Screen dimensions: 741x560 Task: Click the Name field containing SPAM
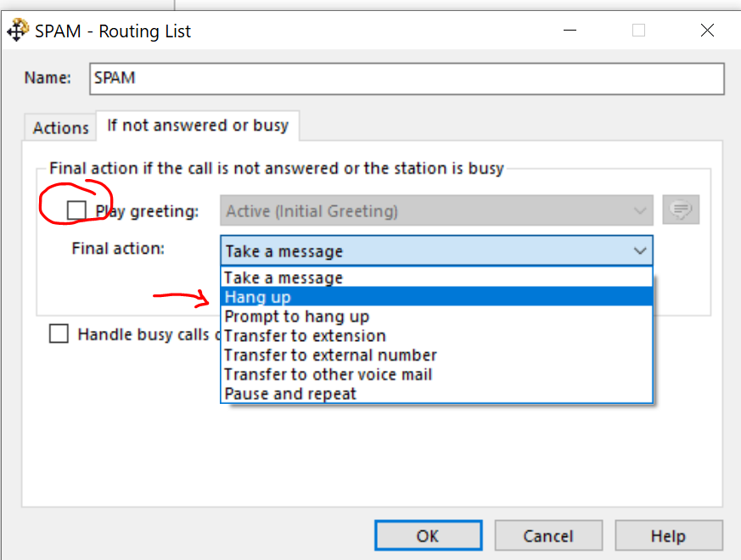[x=407, y=78]
